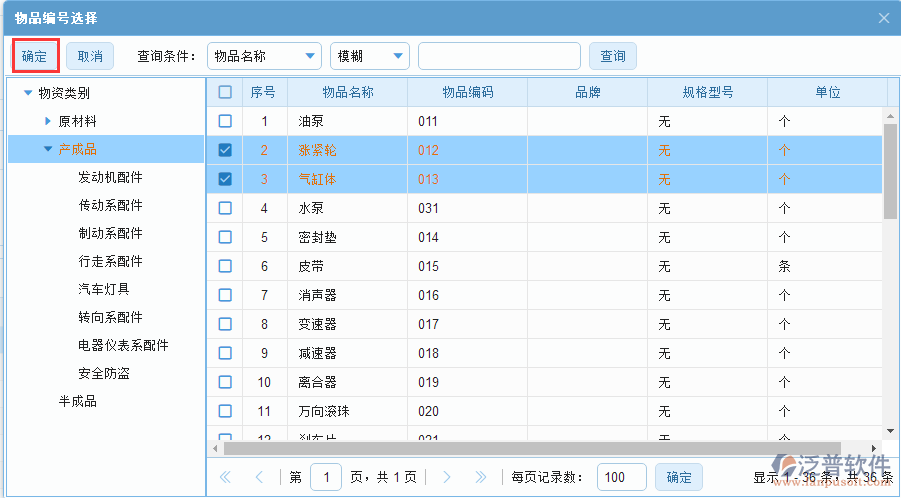
Task: Check the checkbox for 消声器 row
Action: (225, 295)
